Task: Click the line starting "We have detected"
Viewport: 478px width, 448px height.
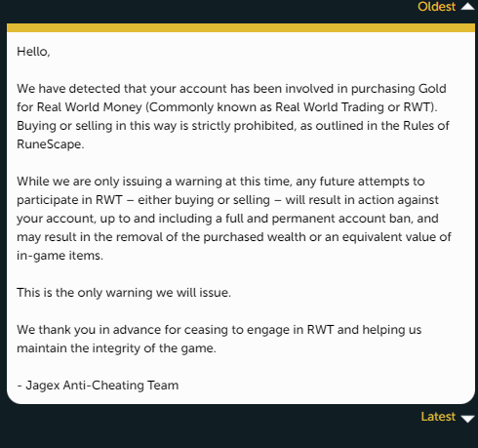Action: click(x=231, y=89)
